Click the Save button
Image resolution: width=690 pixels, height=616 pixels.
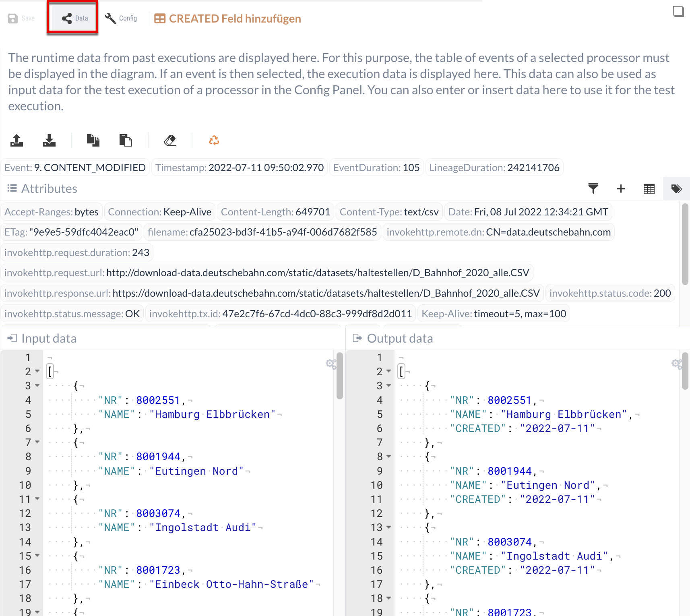point(22,18)
